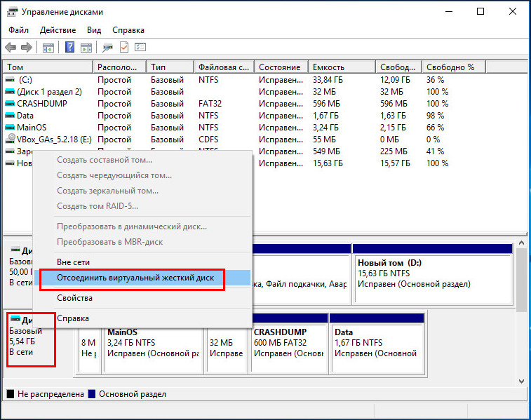Click the 36 % free percentage cell
Screen dimensions: 531x420
(435, 80)
